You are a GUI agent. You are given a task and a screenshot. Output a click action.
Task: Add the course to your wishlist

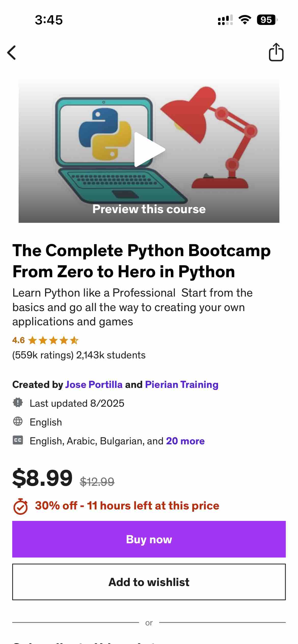[149, 582]
